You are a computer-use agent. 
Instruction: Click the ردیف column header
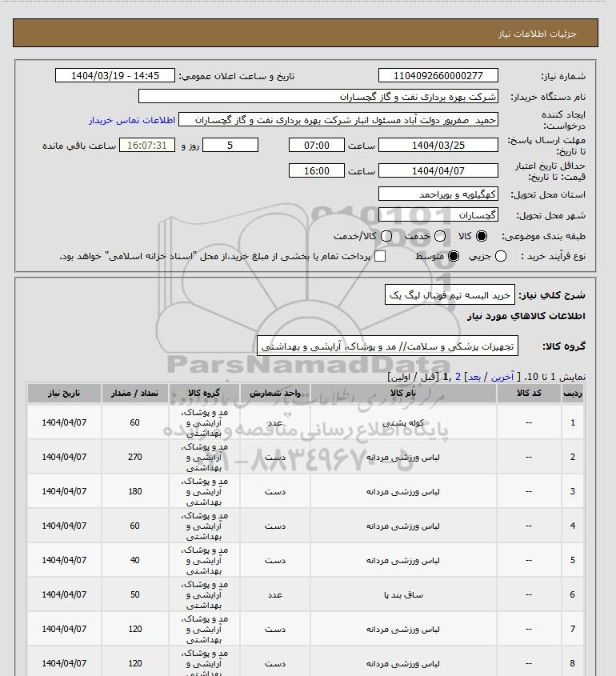pyautogui.click(x=573, y=393)
